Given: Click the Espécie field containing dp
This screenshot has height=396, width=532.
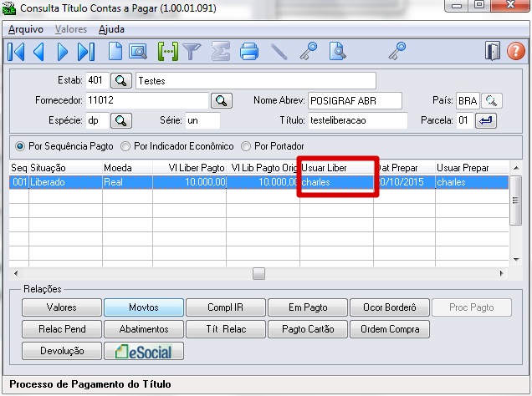Looking at the screenshot, I should click(97, 120).
